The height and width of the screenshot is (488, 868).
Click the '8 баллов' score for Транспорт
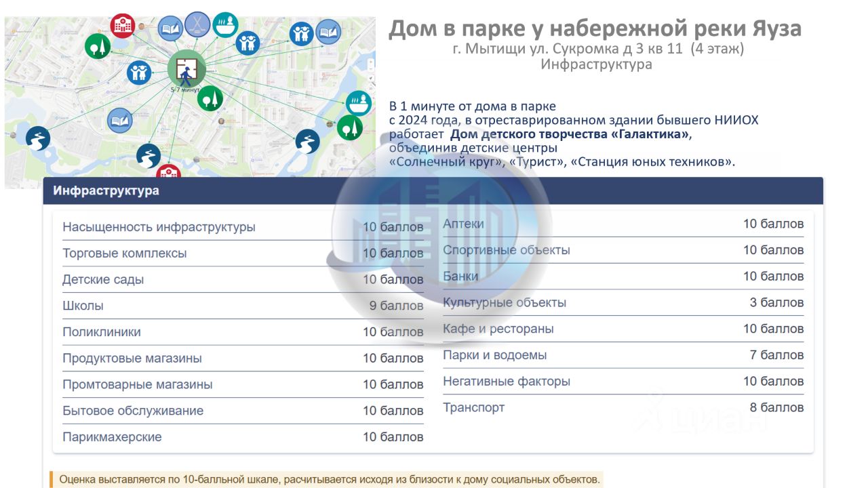coord(777,407)
